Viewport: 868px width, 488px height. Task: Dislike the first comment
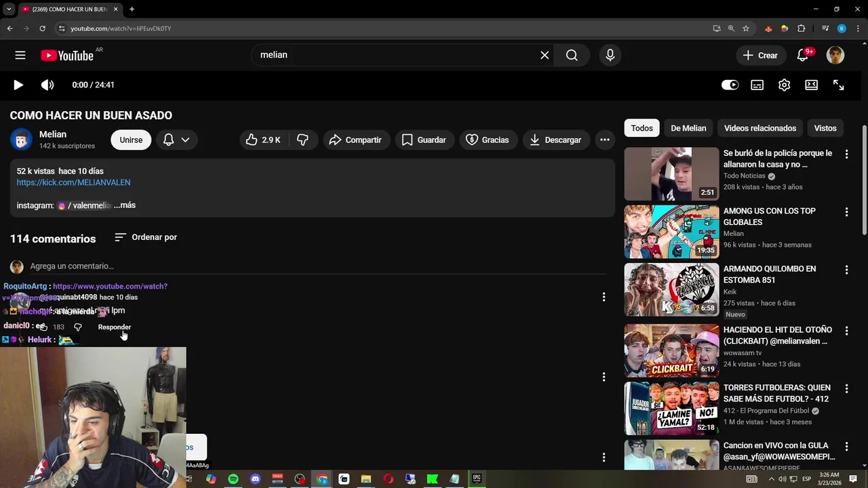(77, 327)
